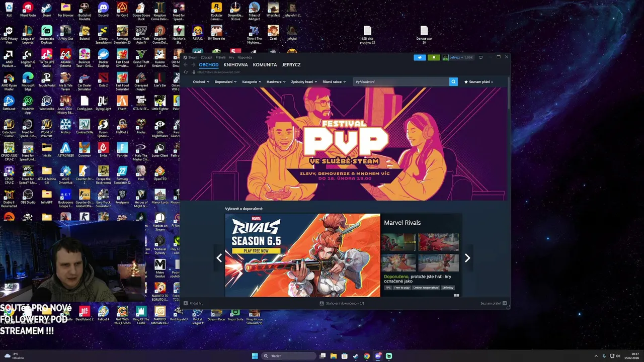Switch to the KNIHOVNA tab
The image size is (644, 362).
click(235, 65)
